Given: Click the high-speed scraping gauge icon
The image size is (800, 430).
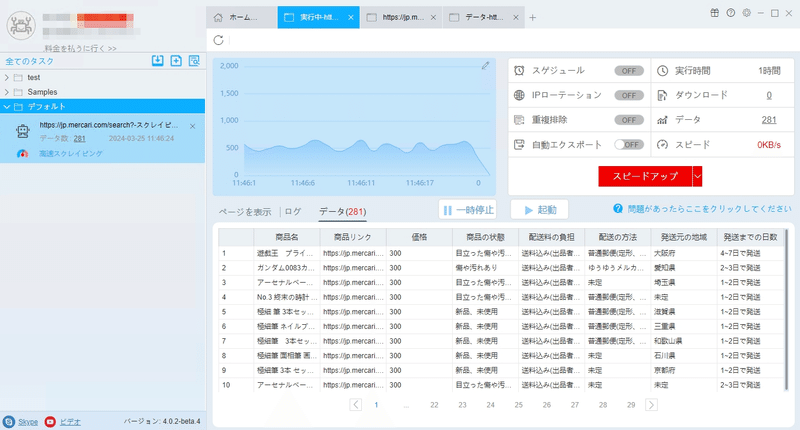Looking at the screenshot, I should click(22, 154).
